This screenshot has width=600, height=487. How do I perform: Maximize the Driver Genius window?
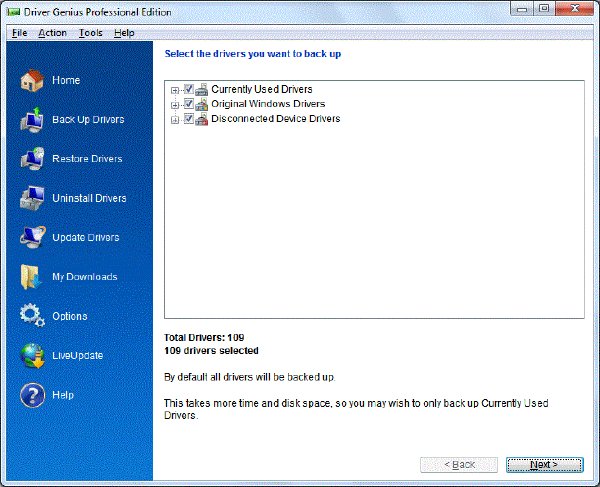[x=544, y=9]
